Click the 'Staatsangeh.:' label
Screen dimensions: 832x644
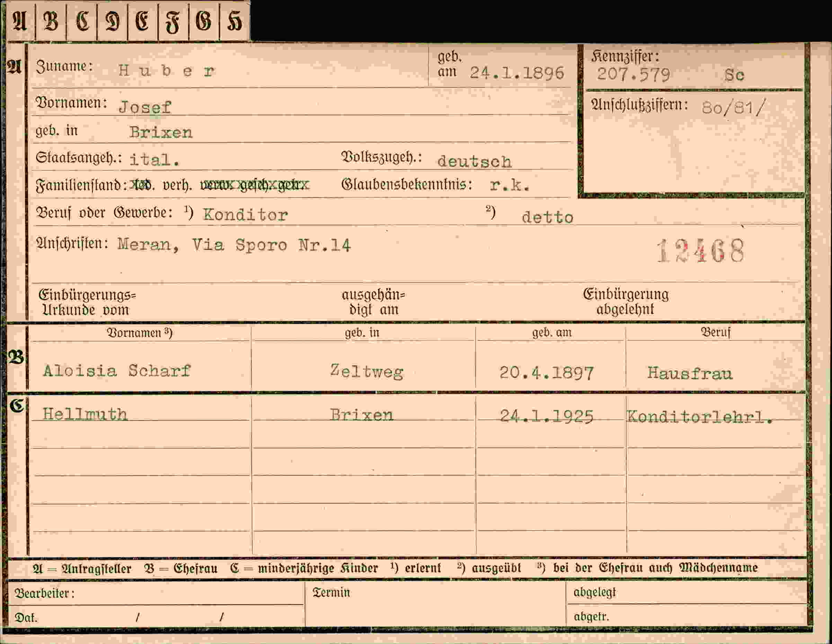[79, 157]
